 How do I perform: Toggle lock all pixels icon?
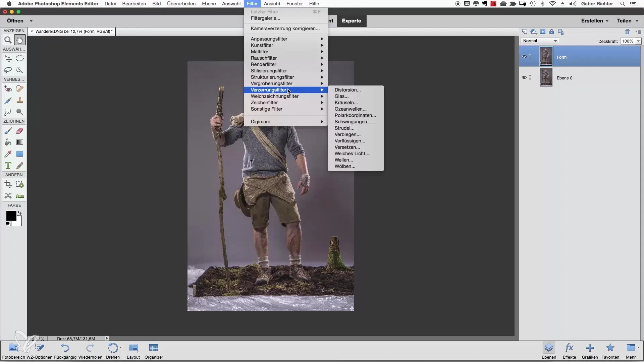pos(551,32)
